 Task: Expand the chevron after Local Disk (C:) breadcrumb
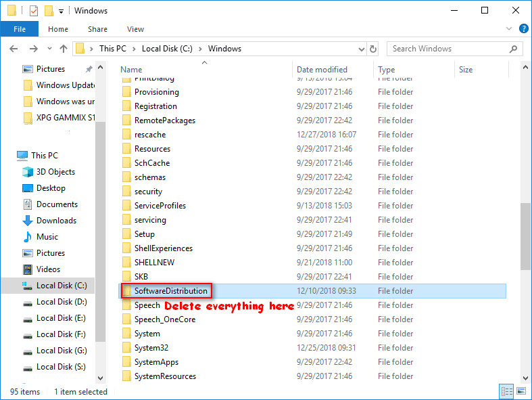[200, 49]
